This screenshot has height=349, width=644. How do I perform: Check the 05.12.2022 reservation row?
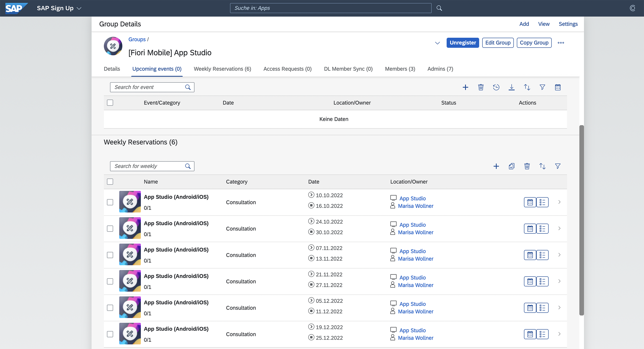(110, 308)
